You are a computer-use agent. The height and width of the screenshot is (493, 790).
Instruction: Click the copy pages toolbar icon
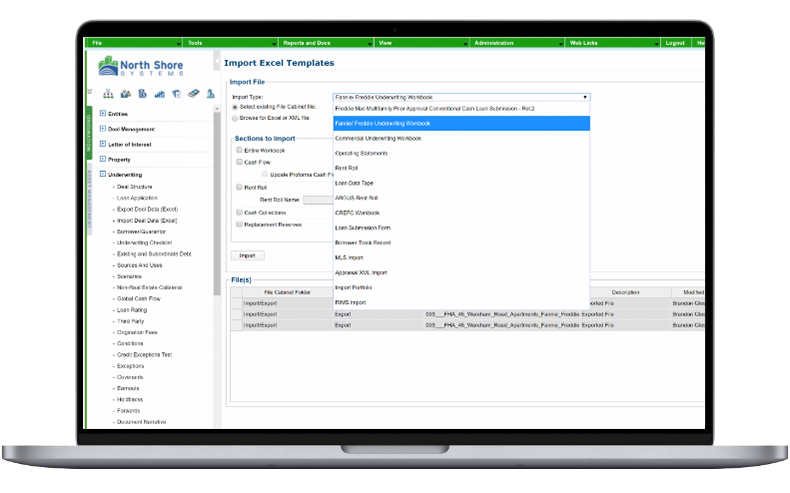click(176, 94)
